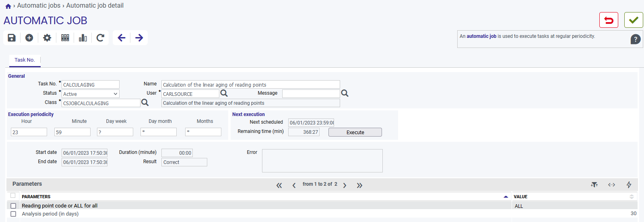Add a new record with plus icon
644x222 pixels.
coord(29,38)
